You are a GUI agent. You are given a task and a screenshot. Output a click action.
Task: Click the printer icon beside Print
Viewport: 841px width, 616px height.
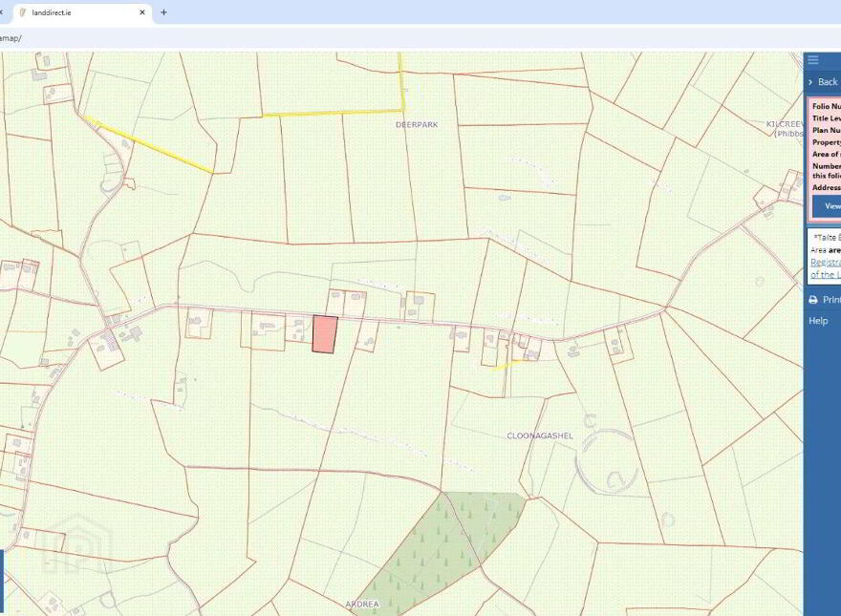pos(813,300)
